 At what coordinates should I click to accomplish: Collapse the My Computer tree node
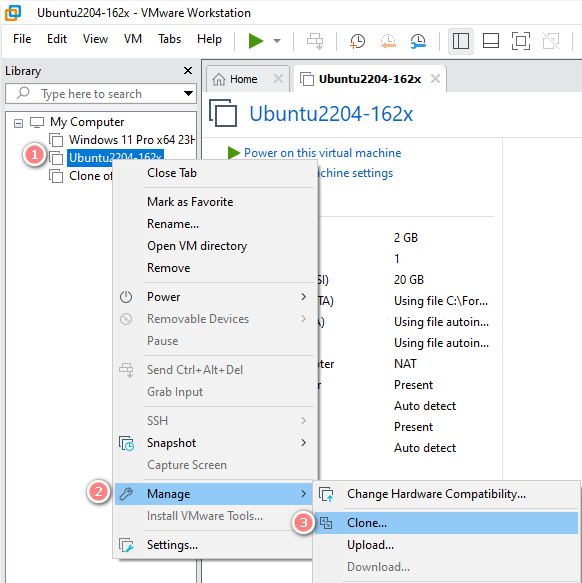[18, 123]
